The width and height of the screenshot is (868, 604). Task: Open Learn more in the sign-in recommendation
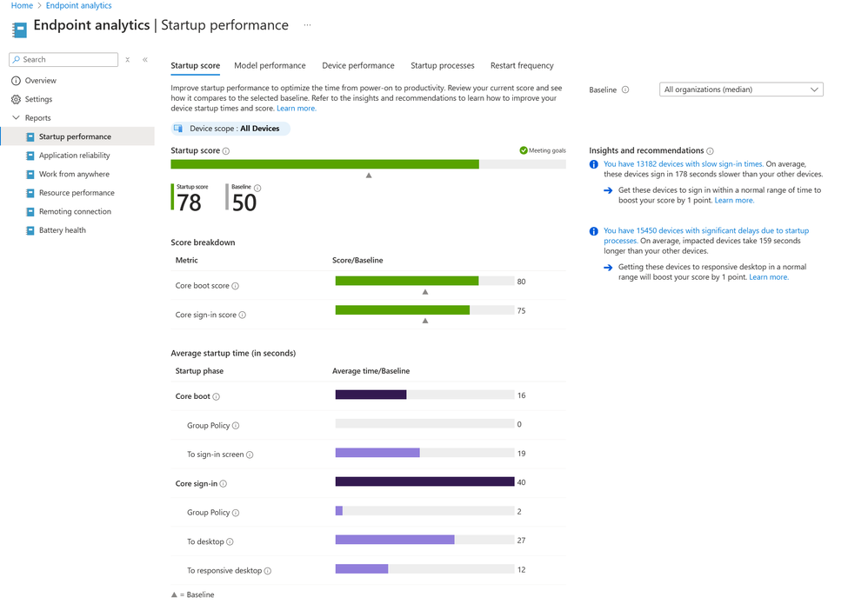pos(734,201)
